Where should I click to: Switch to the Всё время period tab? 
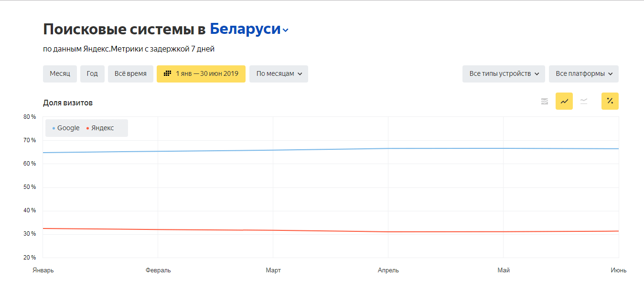(x=130, y=73)
